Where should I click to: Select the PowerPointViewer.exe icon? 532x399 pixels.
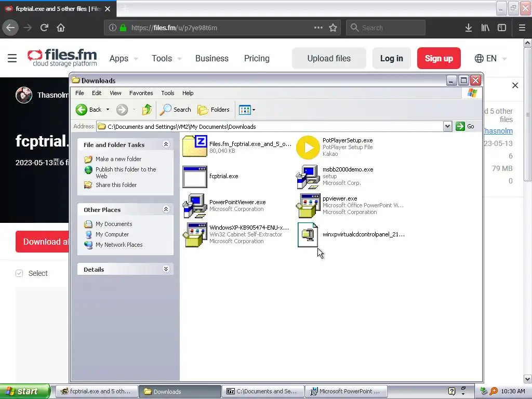click(195, 206)
